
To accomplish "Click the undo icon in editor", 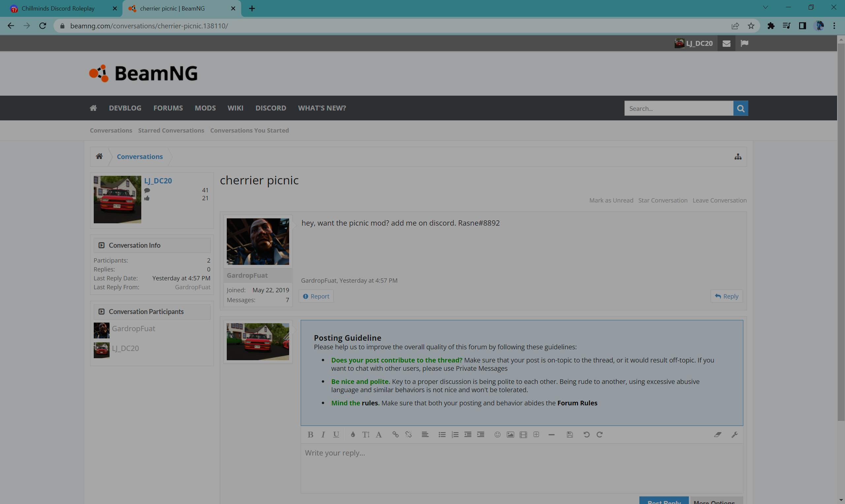I will coord(587,434).
